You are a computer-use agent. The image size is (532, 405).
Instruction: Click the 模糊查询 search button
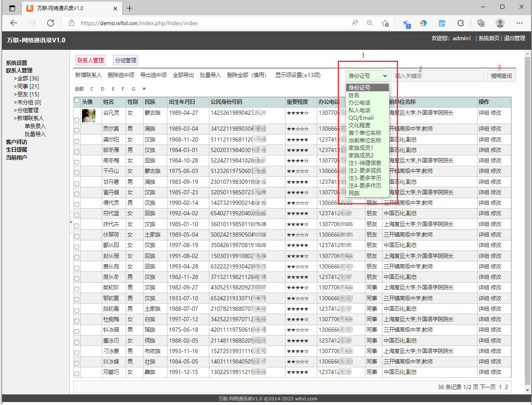click(x=501, y=76)
